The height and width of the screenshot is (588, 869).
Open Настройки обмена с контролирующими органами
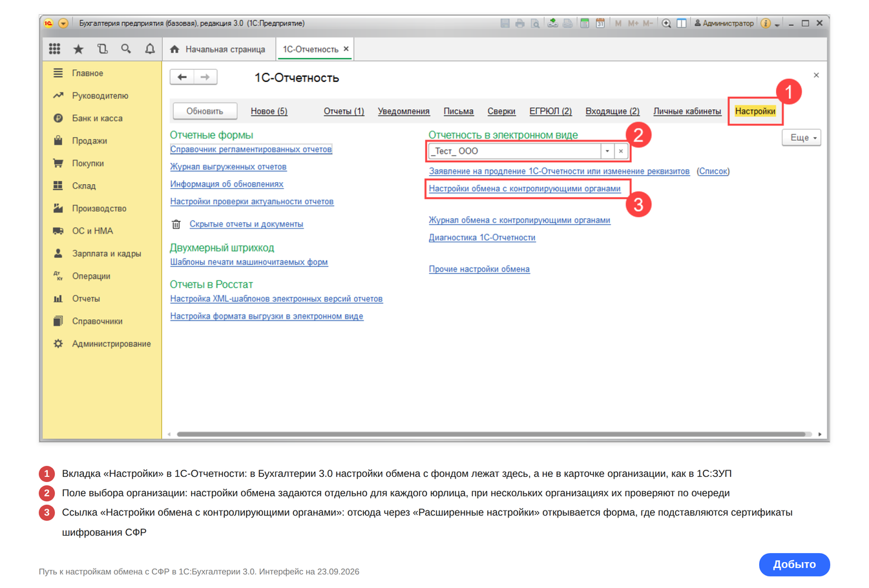pos(525,189)
